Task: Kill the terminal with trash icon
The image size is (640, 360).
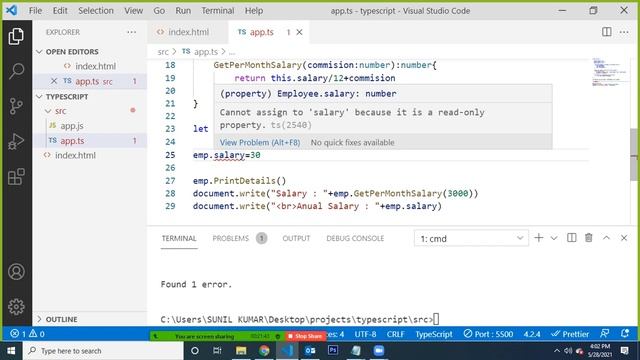Action: (x=589, y=238)
